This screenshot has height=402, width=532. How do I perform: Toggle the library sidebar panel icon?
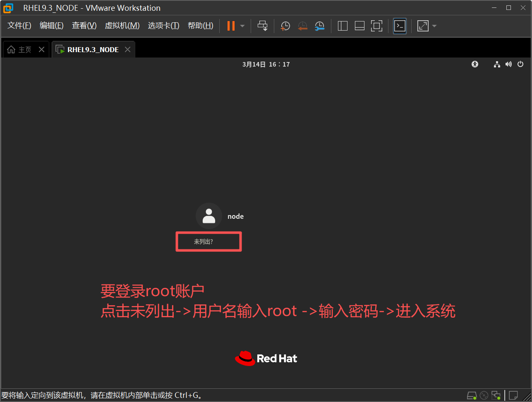tap(343, 26)
